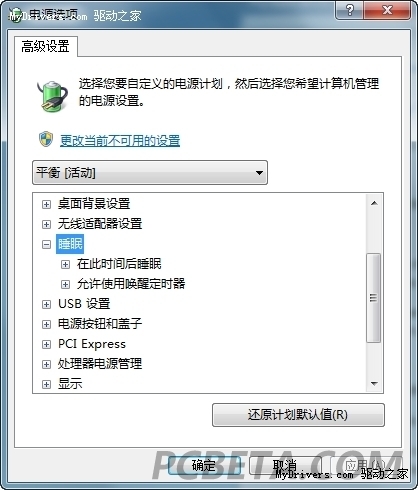418x490 pixels.
Task: Expand the USB 设置 node
Action: click(46, 304)
